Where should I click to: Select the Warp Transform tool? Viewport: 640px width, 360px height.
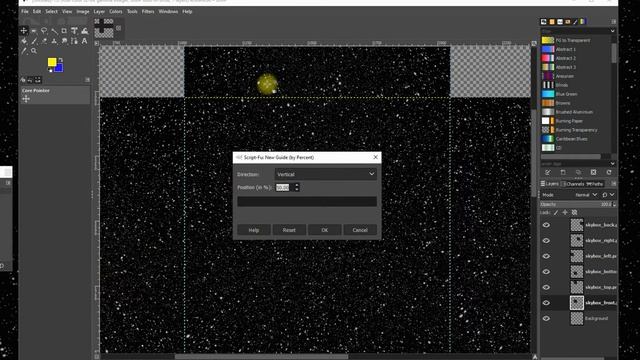84,31
